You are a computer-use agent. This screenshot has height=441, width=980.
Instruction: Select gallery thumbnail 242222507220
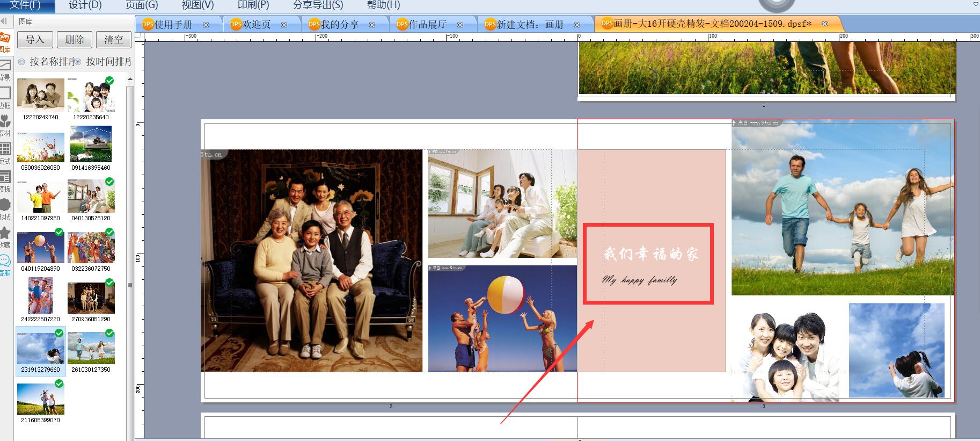41,295
